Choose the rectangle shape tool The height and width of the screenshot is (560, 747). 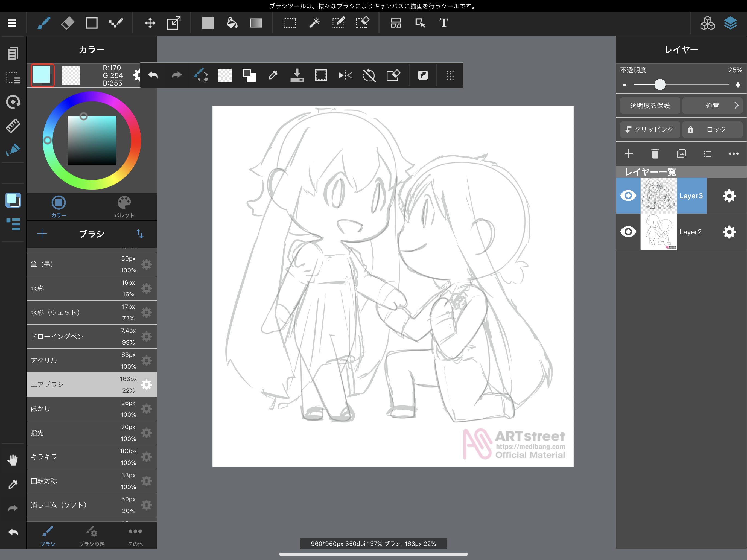point(92,23)
